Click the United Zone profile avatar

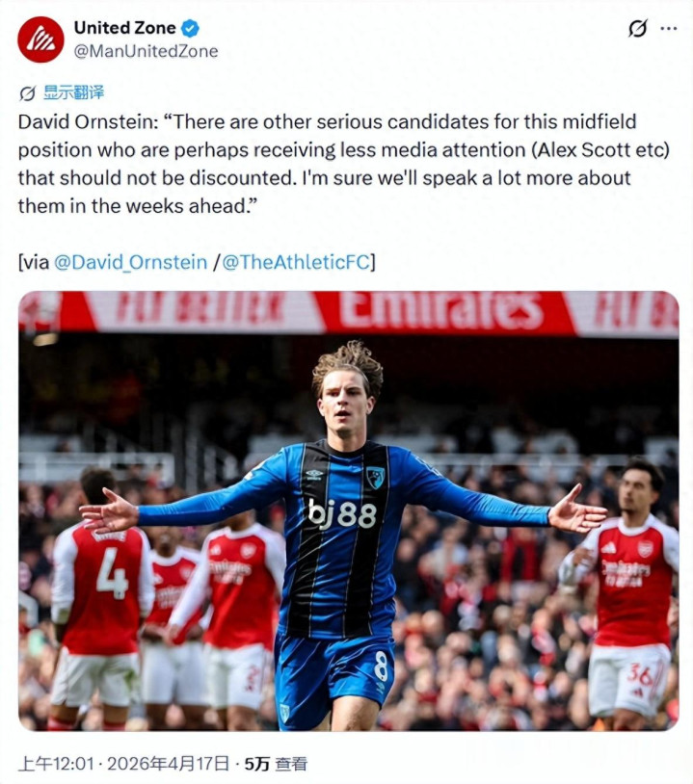pos(41,39)
